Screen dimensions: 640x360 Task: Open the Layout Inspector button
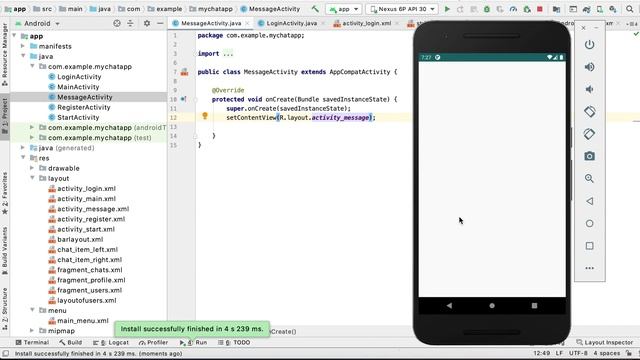(x=605, y=342)
